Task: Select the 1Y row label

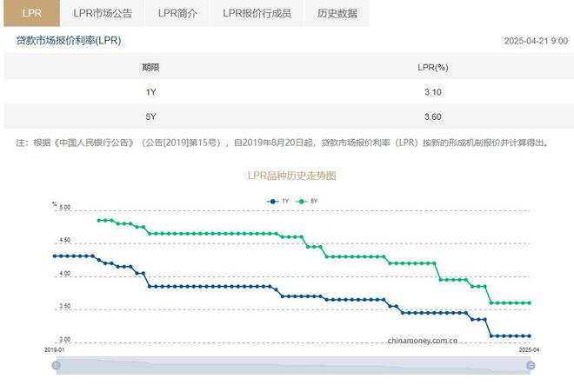Action: [x=150, y=92]
